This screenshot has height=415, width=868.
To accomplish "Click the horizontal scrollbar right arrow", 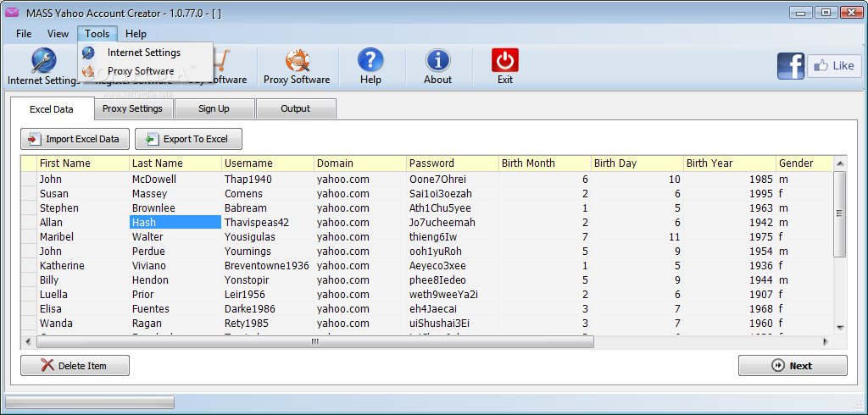I will click(826, 342).
